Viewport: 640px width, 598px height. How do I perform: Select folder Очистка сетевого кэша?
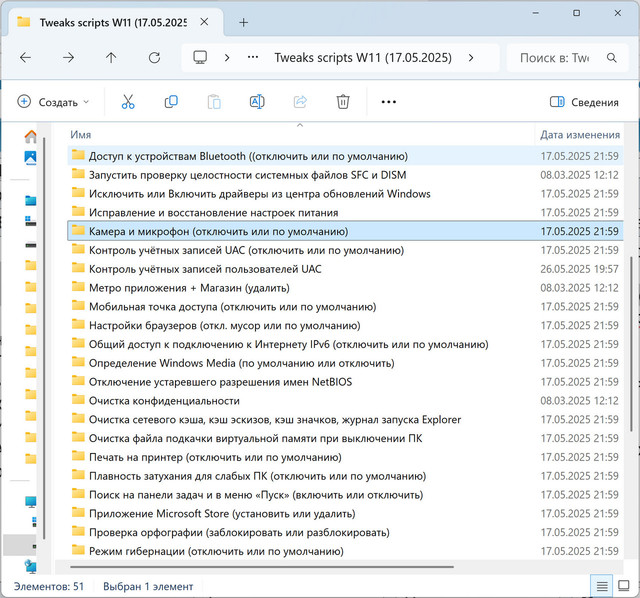pyautogui.click(x=345, y=419)
